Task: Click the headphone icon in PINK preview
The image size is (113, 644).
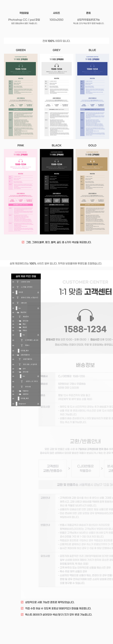Action: (21, 160)
